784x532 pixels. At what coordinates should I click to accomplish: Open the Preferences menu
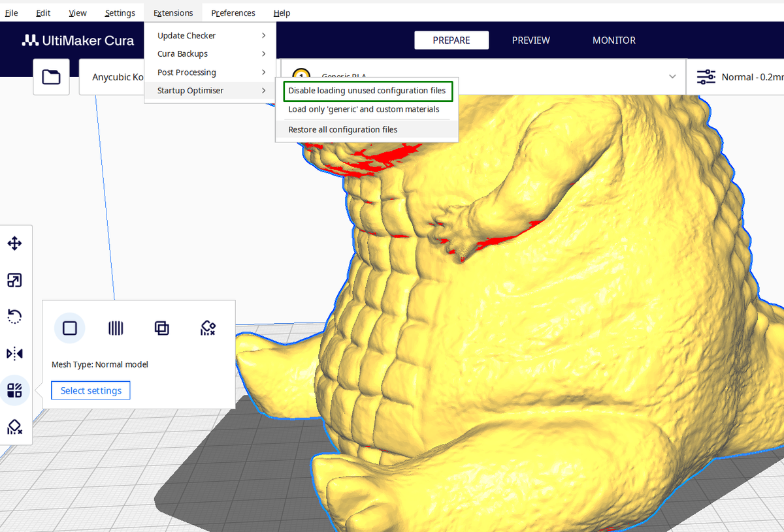click(233, 13)
